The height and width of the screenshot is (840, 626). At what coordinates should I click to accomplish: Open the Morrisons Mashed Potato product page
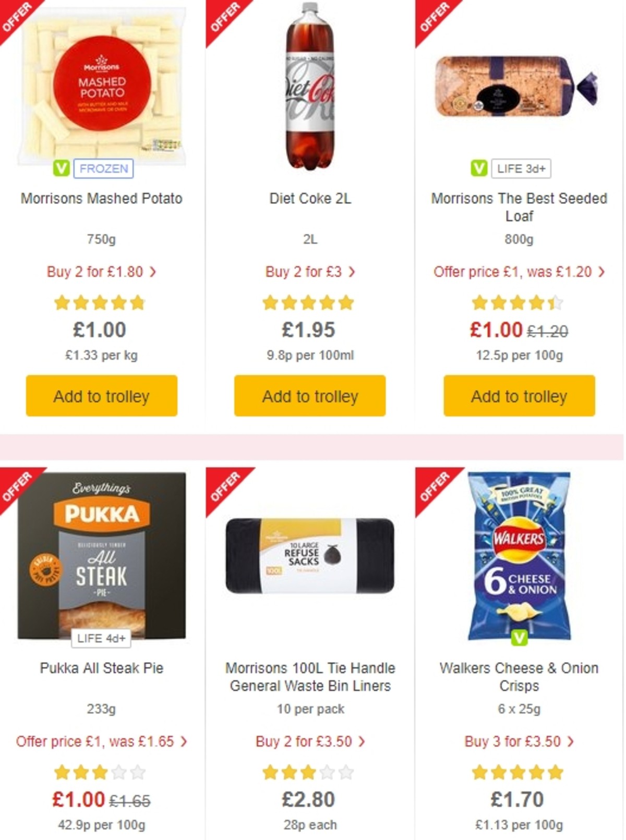[x=101, y=199]
